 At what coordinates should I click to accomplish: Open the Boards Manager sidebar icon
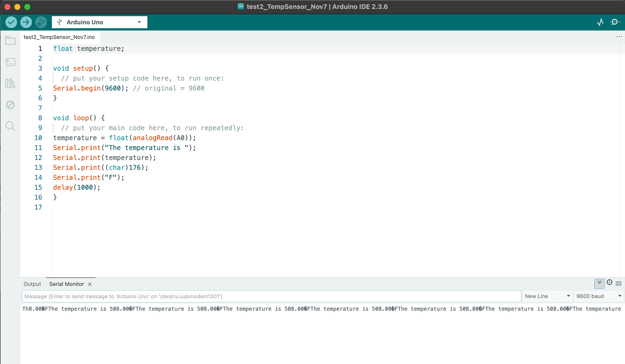pos(10,62)
